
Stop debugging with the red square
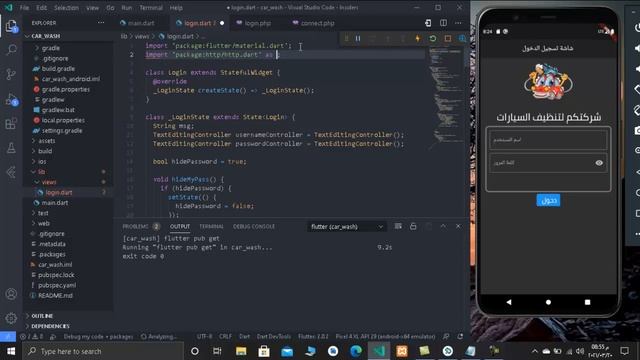click(x=448, y=38)
